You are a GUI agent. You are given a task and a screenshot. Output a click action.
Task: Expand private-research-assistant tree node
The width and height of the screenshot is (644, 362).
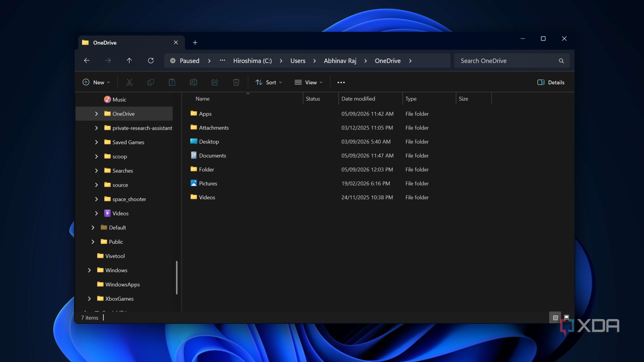tap(96, 128)
